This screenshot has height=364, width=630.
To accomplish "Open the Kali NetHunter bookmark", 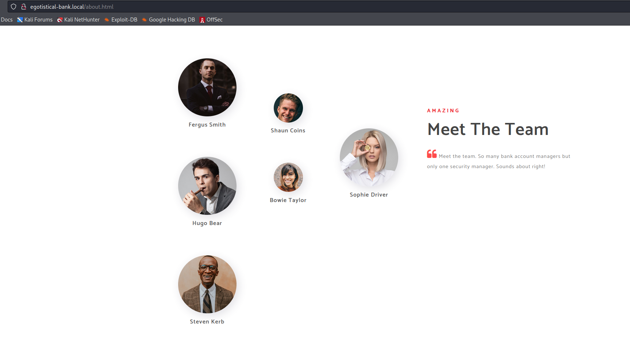I will coord(78,20).
